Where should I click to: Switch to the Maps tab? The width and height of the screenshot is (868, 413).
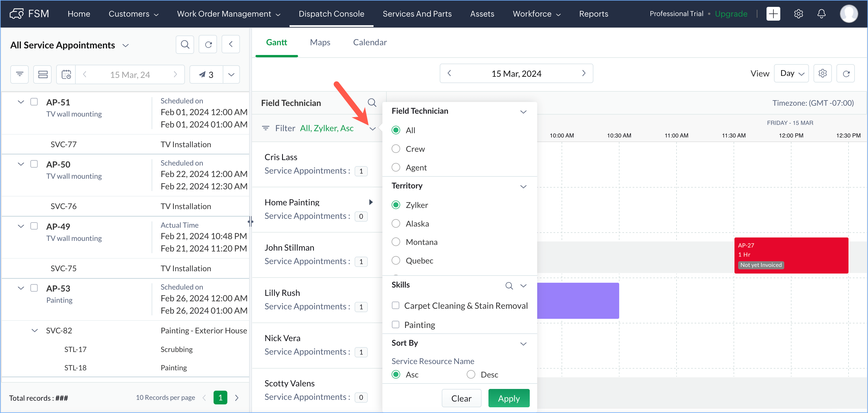[x=320, y=42]
